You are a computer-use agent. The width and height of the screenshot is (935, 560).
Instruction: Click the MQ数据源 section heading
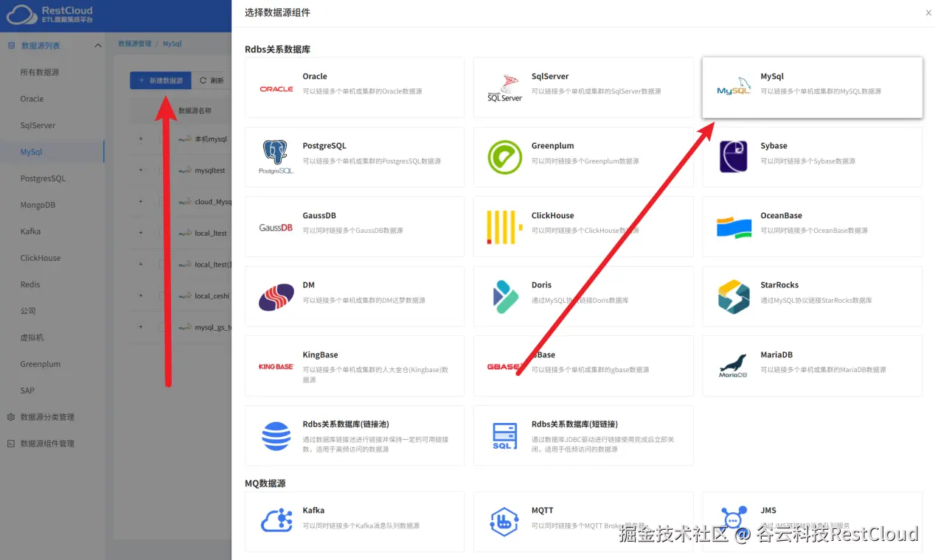[x=265, y=483]
